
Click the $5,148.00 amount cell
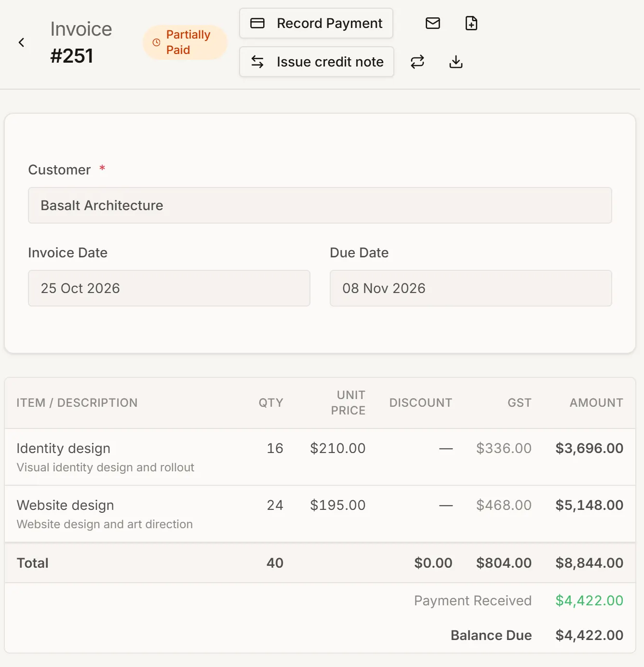(590, 505)
